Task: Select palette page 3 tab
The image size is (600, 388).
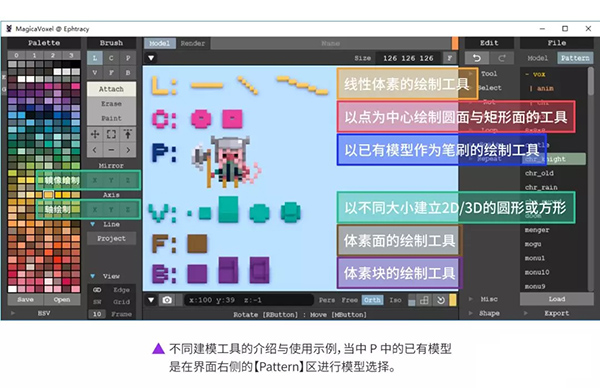Action: click(71, 55)
